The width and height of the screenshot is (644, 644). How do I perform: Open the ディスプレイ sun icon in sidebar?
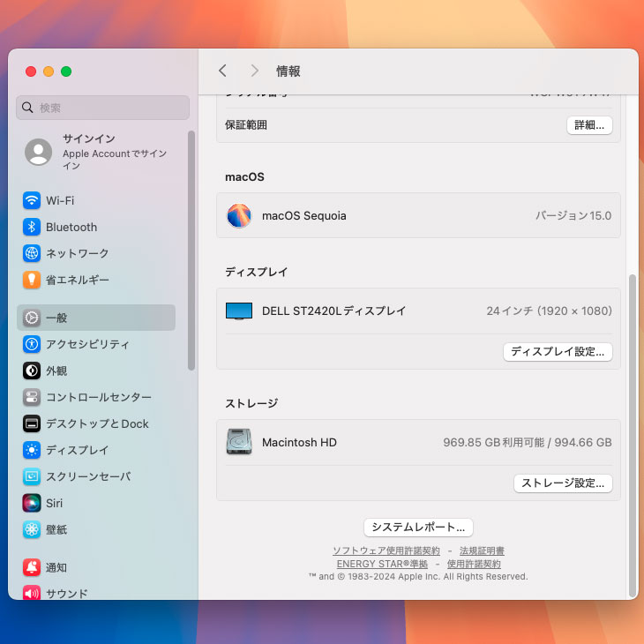[x=32, y=450]
